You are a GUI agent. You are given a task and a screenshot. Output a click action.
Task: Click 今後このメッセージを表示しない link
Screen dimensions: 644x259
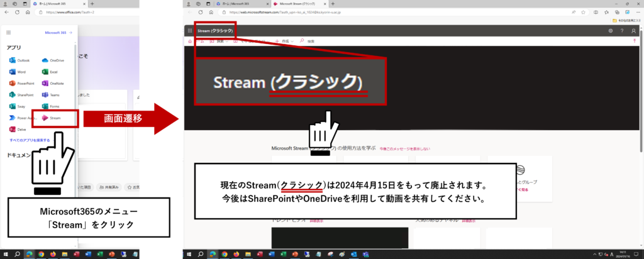(x=404, y=148)
